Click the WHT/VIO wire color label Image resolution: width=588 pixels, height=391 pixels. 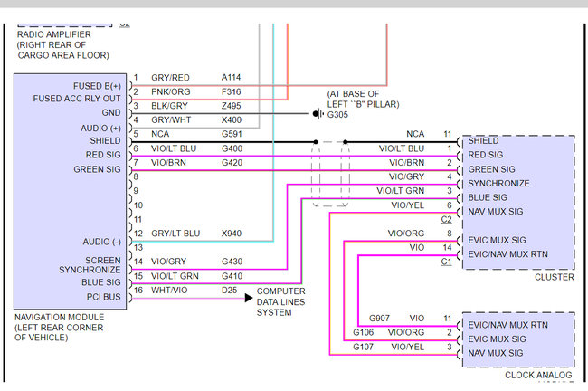169,290
